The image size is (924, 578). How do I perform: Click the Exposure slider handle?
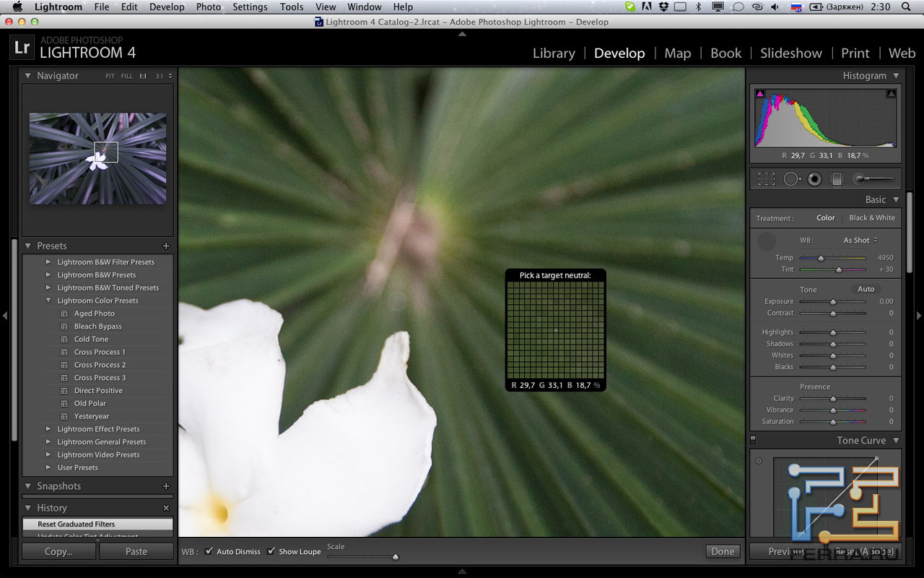pos(833,302)
